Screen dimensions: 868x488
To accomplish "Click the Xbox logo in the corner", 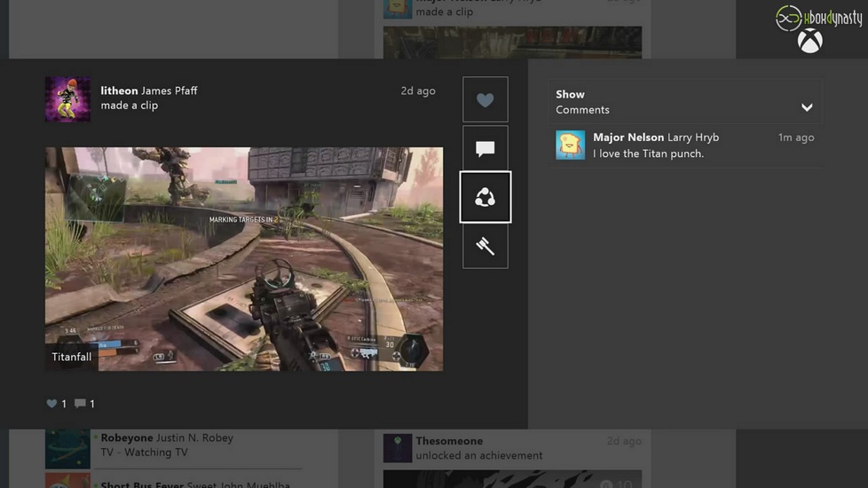I will [809, 41].
